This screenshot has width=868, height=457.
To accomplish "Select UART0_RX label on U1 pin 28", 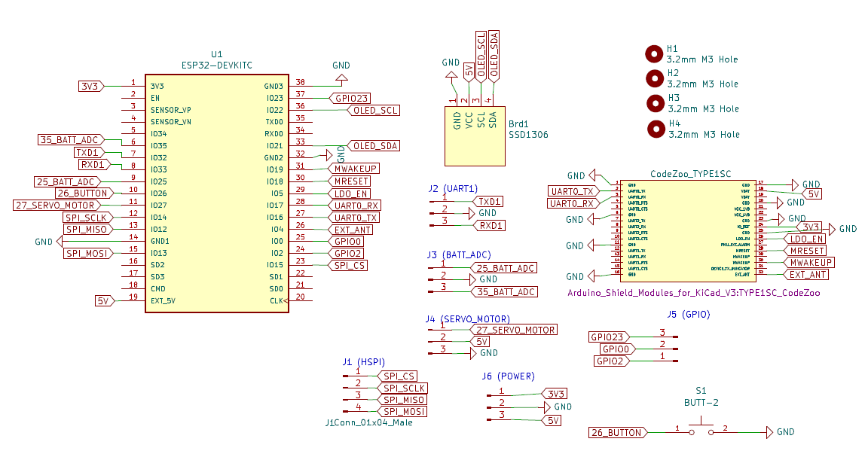I will [x=355, y=206].
